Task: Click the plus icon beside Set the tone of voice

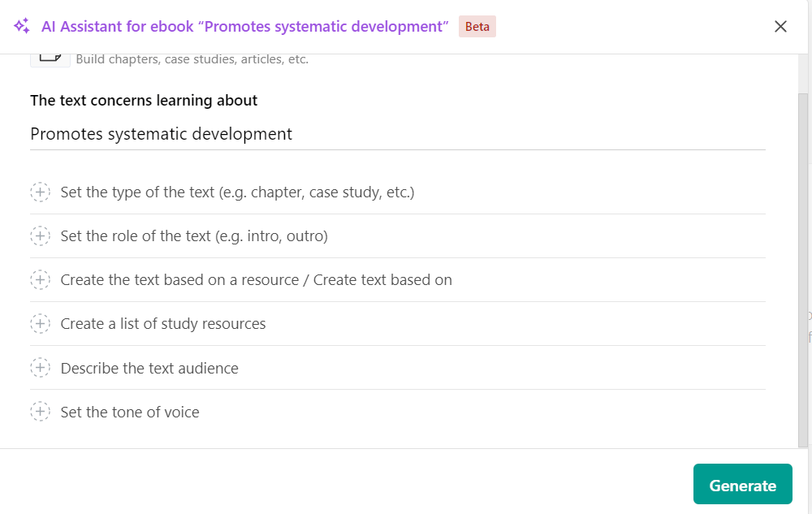Action: [x=40, y=412]
